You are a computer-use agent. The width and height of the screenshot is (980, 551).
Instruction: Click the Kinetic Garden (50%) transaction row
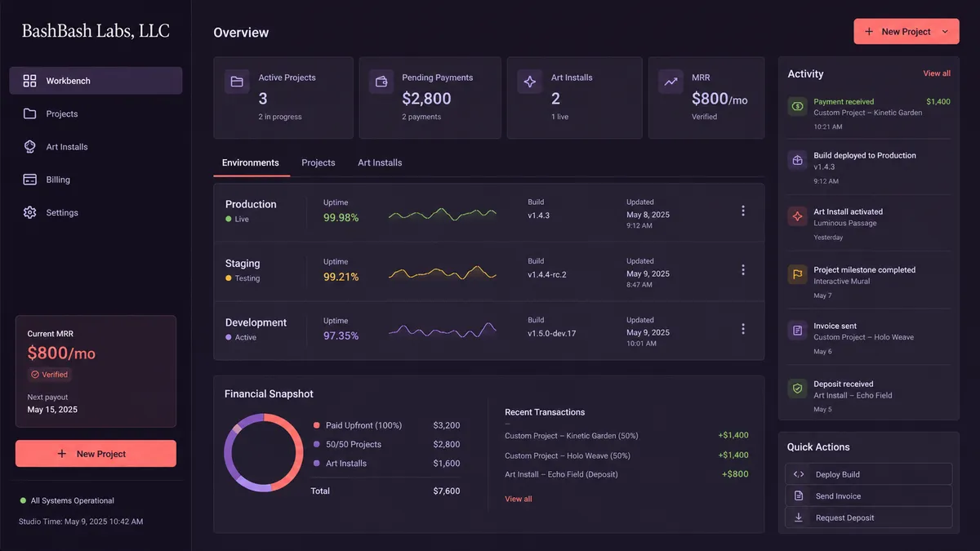pyautogui.click(x=626, y=435)
